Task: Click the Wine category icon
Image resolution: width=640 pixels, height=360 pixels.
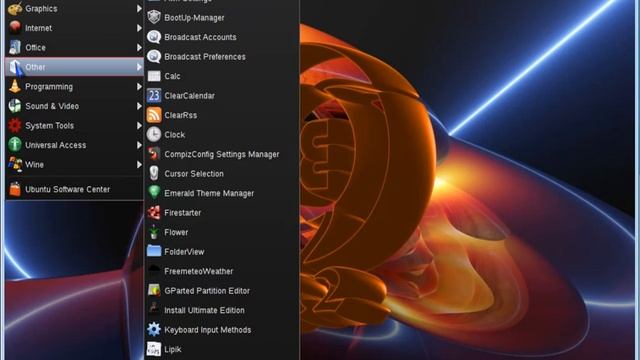Action: [x=15, y=164]
